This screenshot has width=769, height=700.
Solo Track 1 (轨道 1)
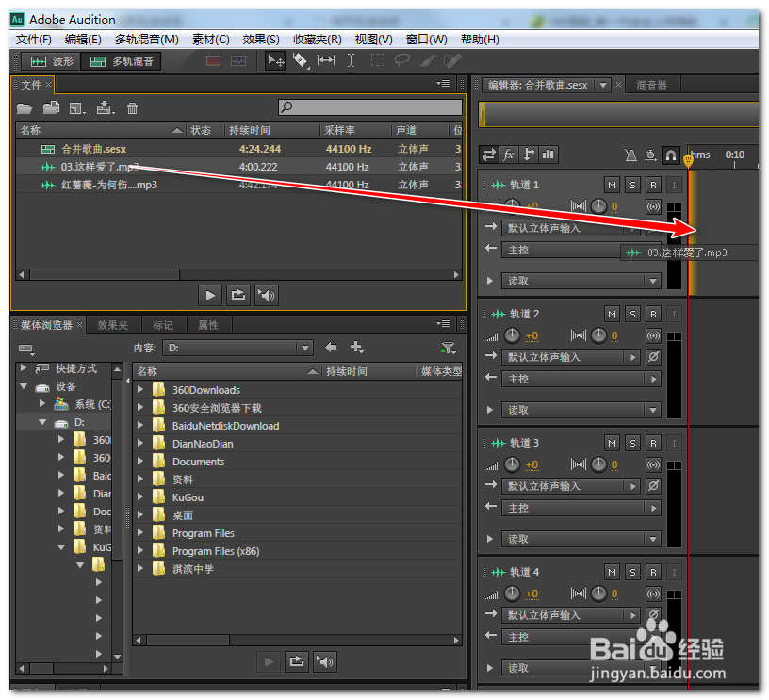(x=632, y=185)
